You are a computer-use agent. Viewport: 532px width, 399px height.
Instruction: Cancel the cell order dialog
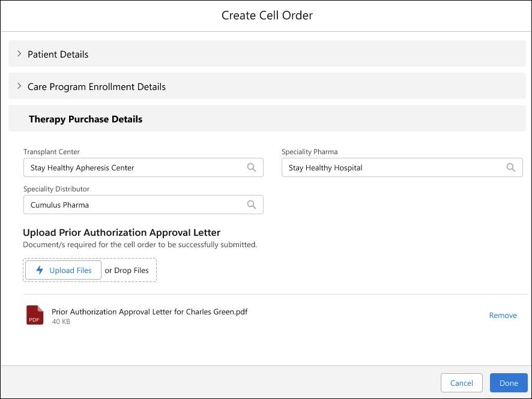(461, 383)
